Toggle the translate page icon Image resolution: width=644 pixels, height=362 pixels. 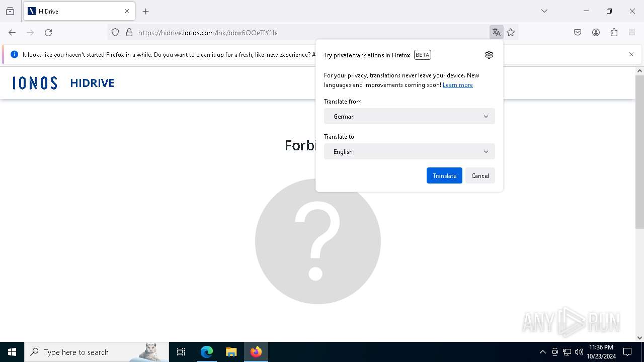coord(497,33)
